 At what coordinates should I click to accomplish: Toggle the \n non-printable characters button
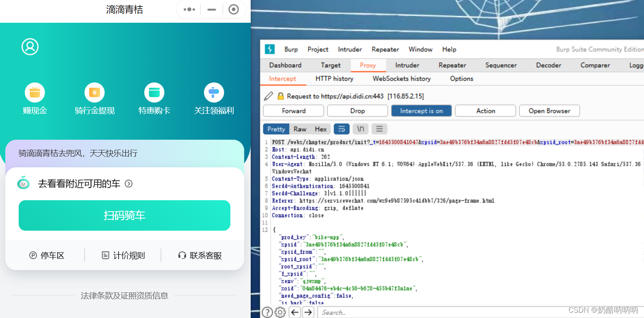[360, 129]
